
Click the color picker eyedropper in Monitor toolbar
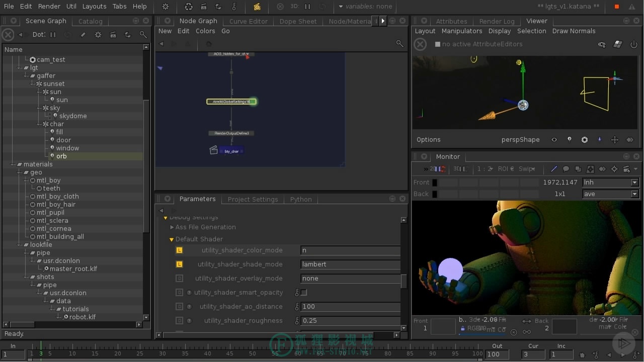point(554,169)
